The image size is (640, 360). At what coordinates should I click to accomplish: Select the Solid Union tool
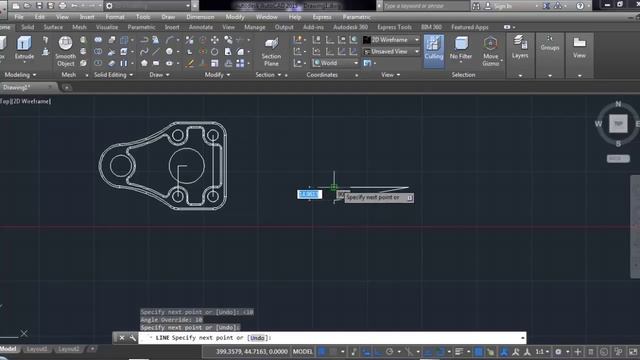click(98, 40)
